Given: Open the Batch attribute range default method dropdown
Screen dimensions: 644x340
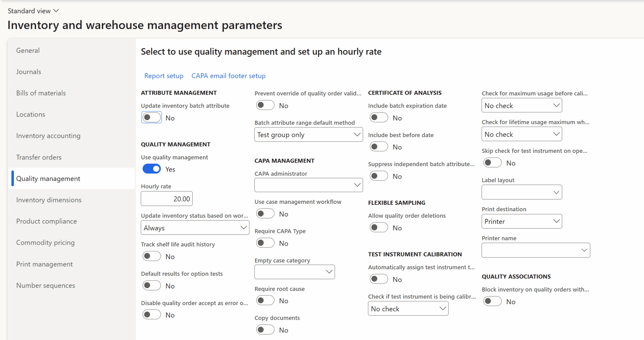Looking at the screenshot, I should 308,134.
